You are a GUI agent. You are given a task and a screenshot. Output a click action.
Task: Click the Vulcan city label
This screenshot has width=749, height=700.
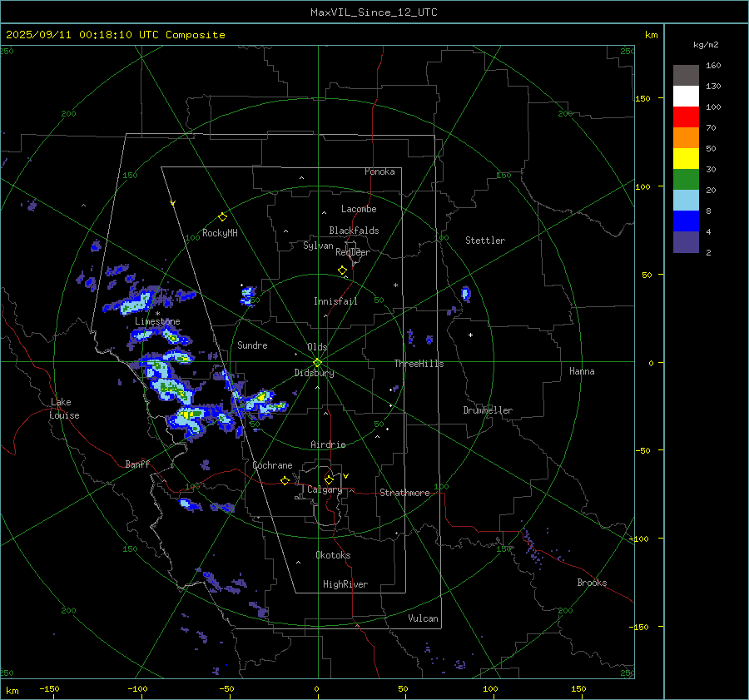click(423, 618)
